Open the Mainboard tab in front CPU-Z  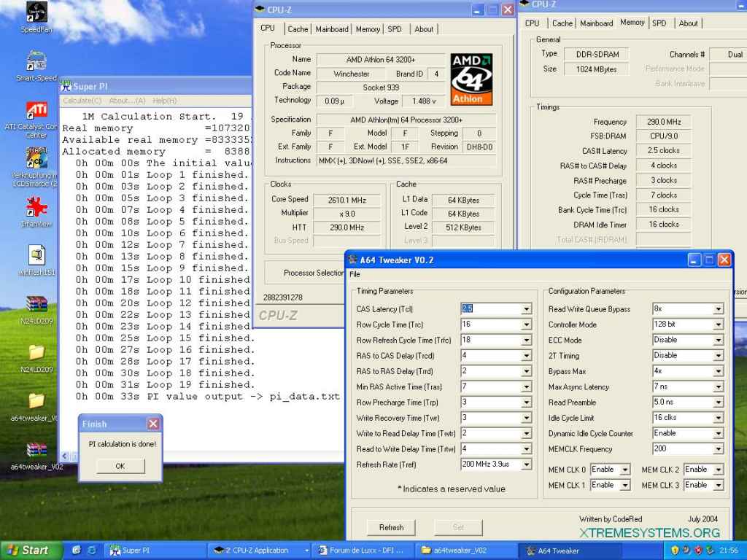click(x=332, y=29)
